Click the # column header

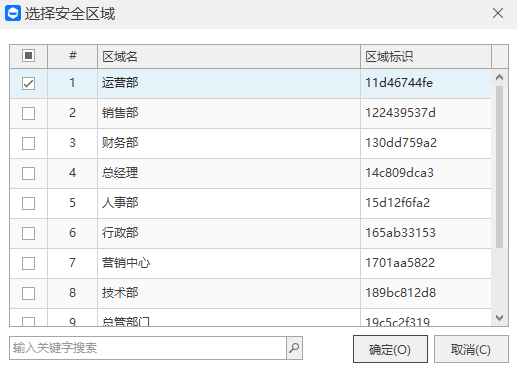(x=73, y=56)
